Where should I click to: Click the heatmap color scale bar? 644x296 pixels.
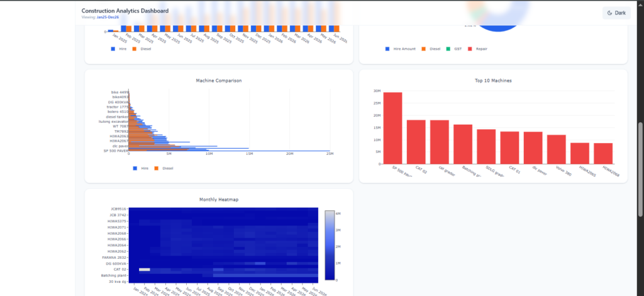[330, 245]
